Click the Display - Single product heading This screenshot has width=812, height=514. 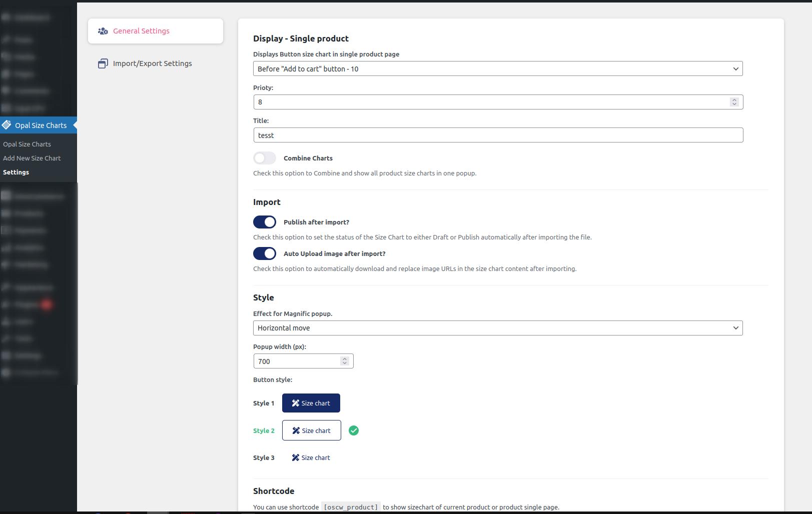click(x=301, y=38)
